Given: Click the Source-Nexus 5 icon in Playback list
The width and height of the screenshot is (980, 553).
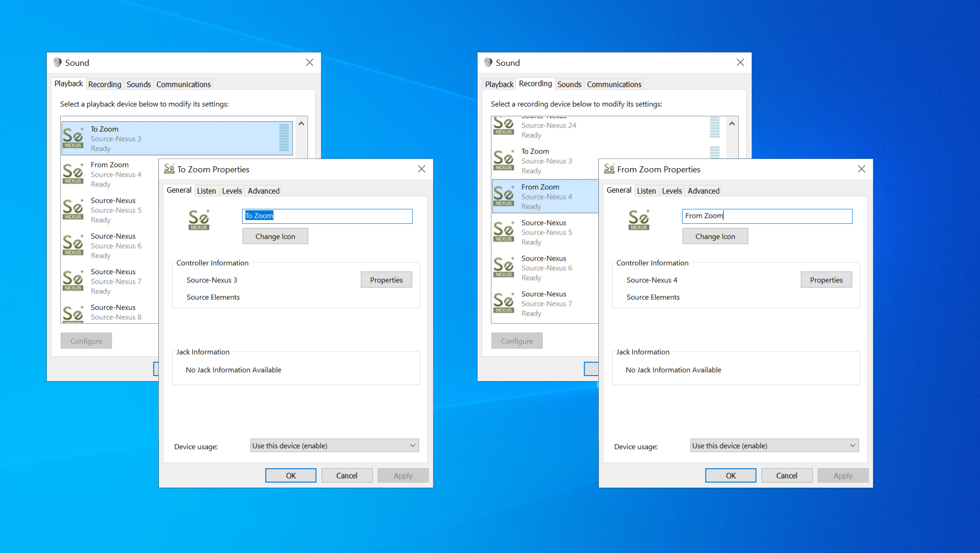Looking at the screenshot, I should click(x=73, y=209).
